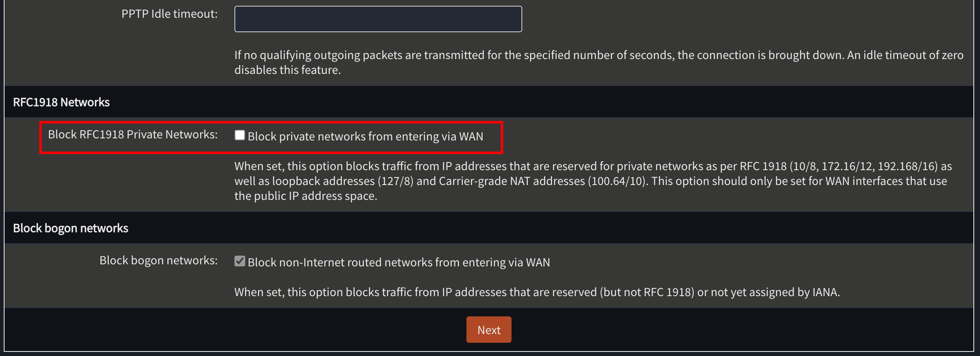Click the PPTP Idle timeout label
This screenshot has width=980, height=356.
click(x=169, y=13)
